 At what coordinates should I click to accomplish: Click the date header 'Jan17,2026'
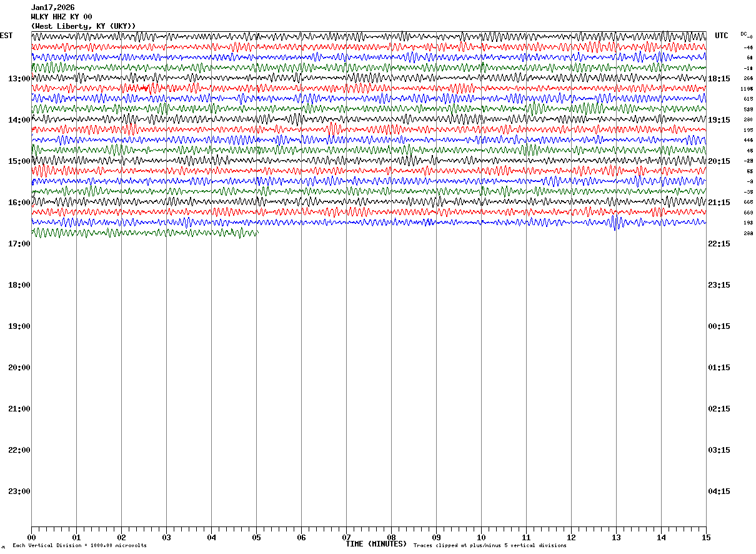coord(53,8)
